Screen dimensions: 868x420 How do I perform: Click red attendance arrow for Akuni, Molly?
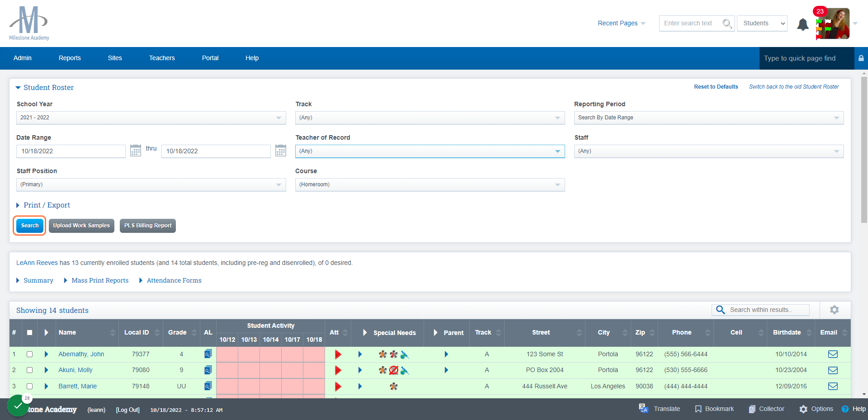coord(338,370)
